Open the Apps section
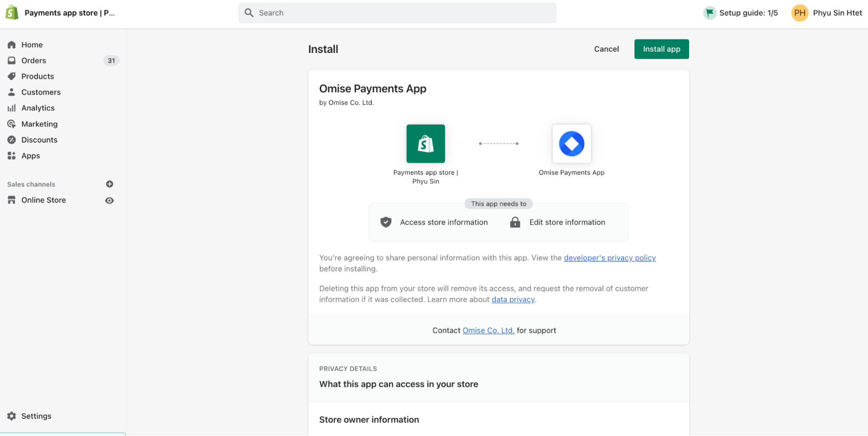Viewport: 868px width, 436px height. pyautogui.click(x=30, y=156)
